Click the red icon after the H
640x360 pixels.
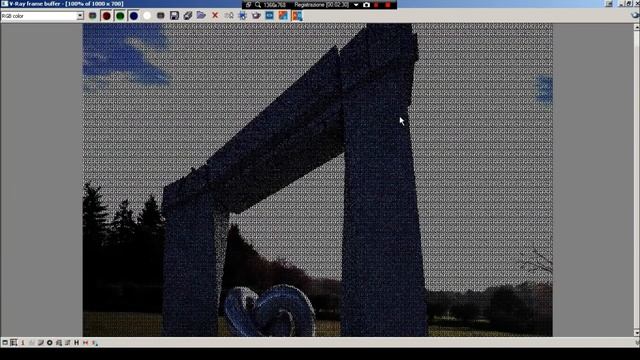pos(86,342)
